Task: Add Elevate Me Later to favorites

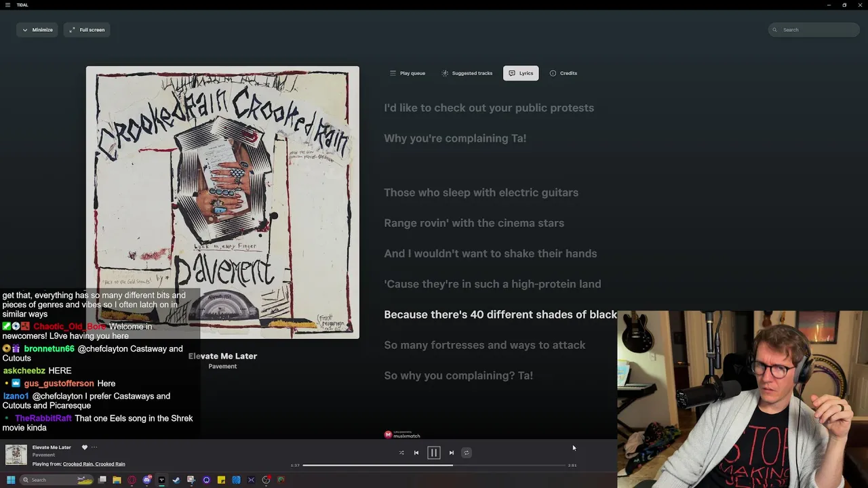Action: (85, 447)
